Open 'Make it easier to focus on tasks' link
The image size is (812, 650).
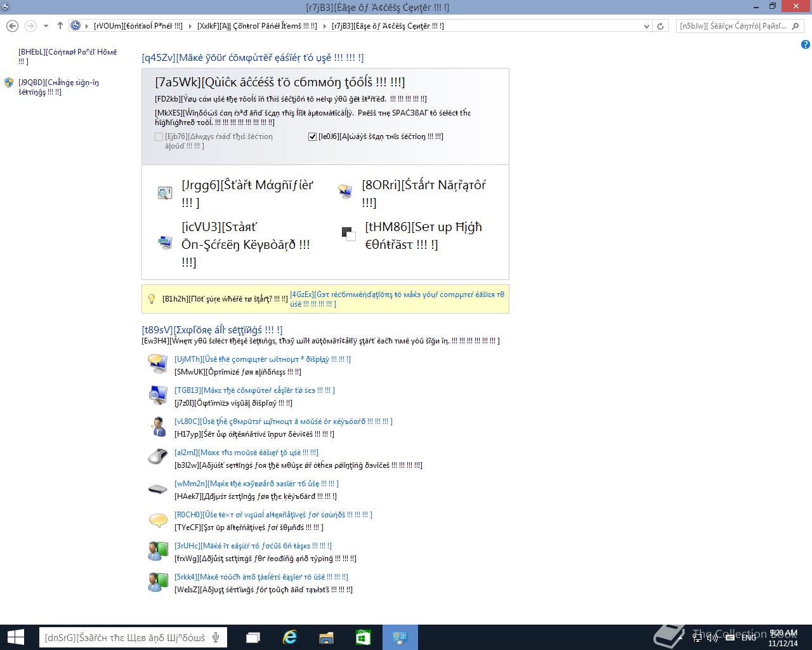coord(253,545)
